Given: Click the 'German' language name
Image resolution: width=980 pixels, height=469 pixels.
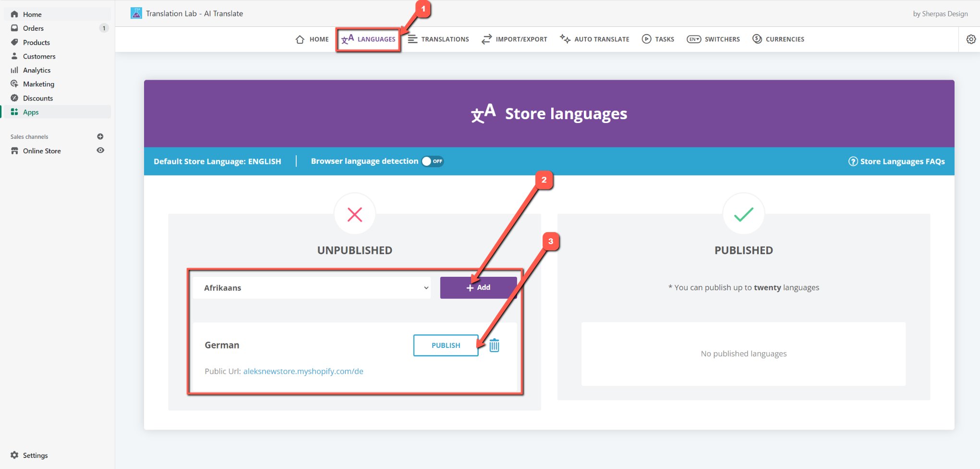Looking at the screenshot, I should [222, 345].
